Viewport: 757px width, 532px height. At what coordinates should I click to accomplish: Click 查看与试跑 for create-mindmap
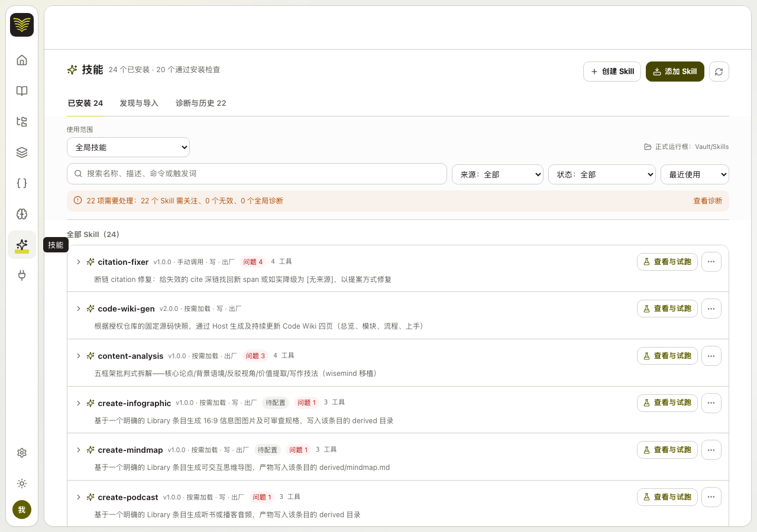point(667,450)
